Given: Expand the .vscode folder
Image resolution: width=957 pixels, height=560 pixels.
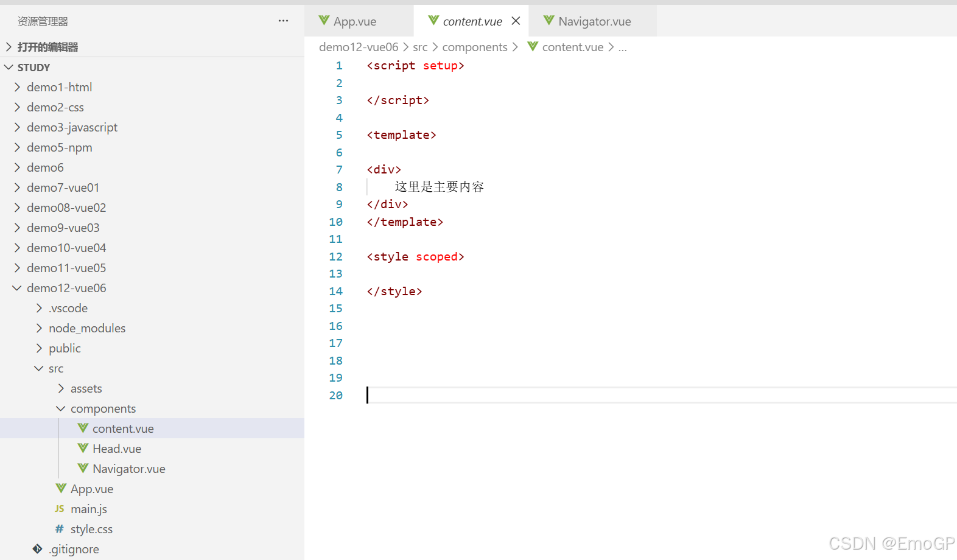Looking at the screenshot, I should tap(152, 308).
